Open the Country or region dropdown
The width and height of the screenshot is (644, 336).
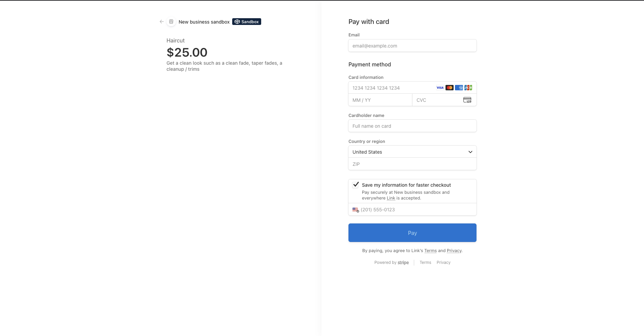tap(412, 152)
